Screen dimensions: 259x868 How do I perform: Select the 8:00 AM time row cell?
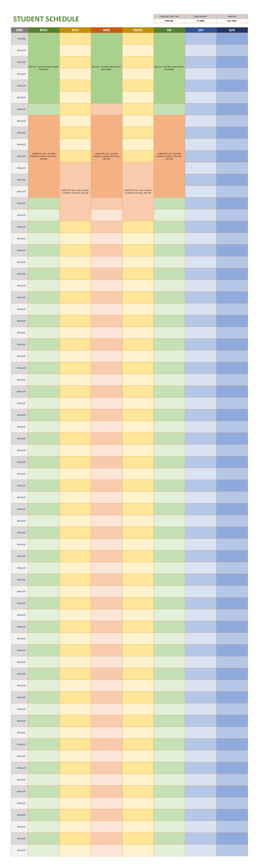click(x=20, y=39)
